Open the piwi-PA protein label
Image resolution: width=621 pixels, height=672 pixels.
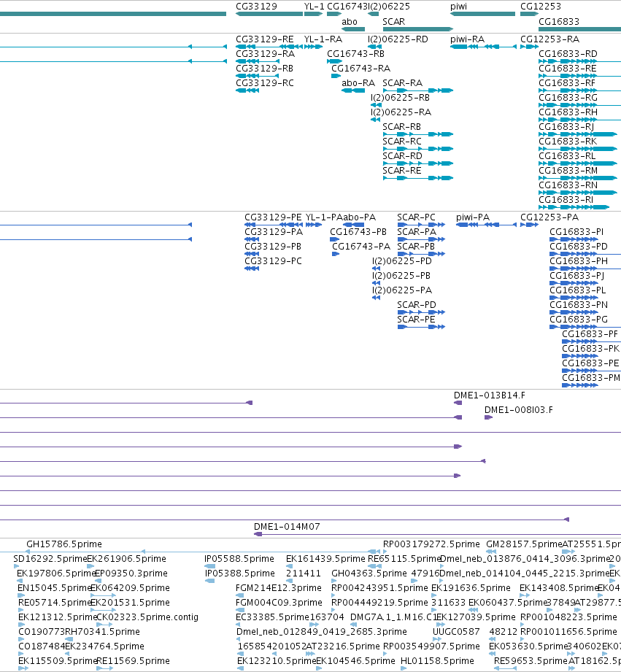pyautogui.click(x=473, y=217)
